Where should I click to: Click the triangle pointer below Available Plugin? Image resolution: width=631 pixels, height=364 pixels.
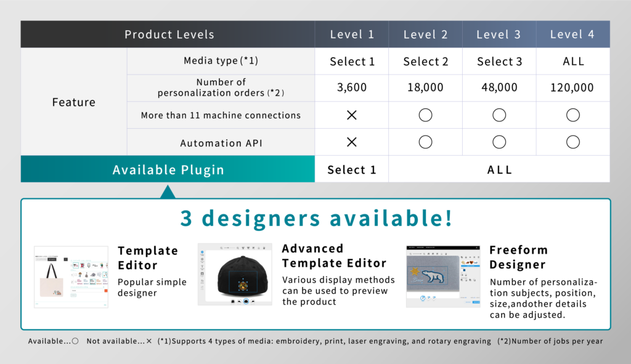tap(168, 191)
